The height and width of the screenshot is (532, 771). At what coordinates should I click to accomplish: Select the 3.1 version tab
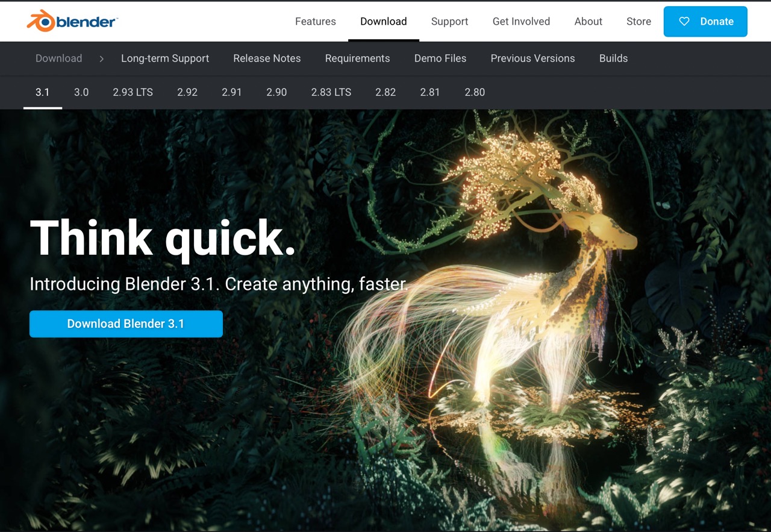click(x=43, y=92)
